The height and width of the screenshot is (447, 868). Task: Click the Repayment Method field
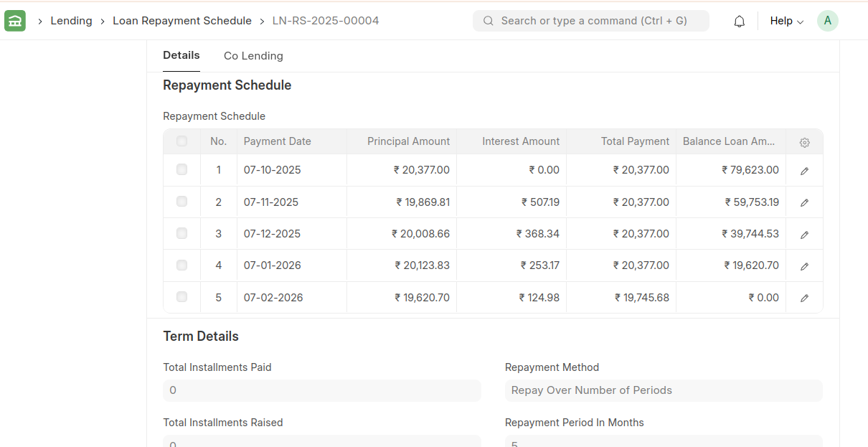coord(663,390)
